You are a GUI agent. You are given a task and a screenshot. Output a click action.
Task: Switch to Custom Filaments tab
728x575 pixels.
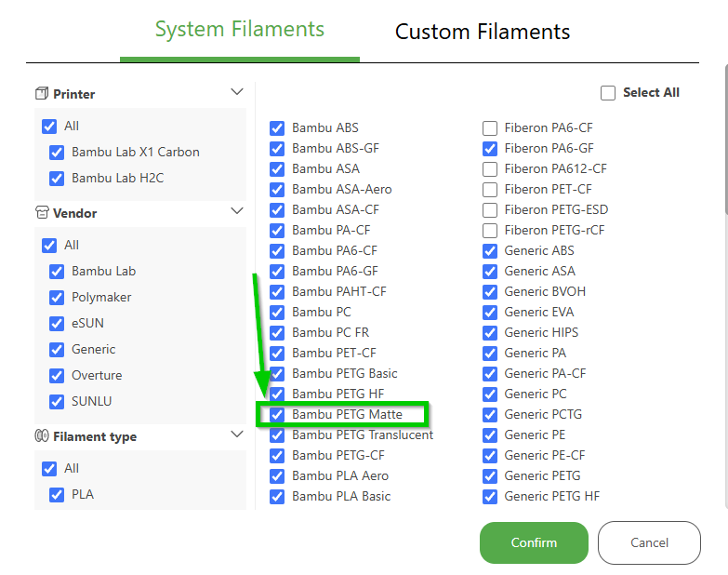[x=483, y=32]
